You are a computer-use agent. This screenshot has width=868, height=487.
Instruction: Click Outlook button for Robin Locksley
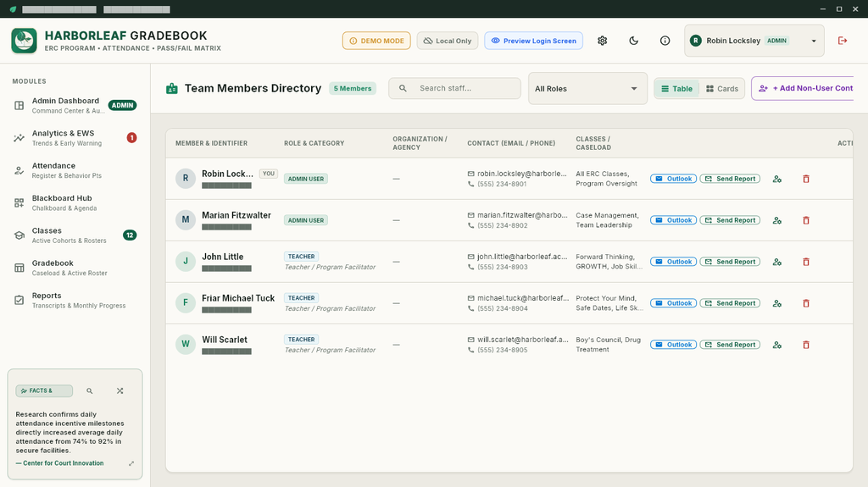pos(673,179)
